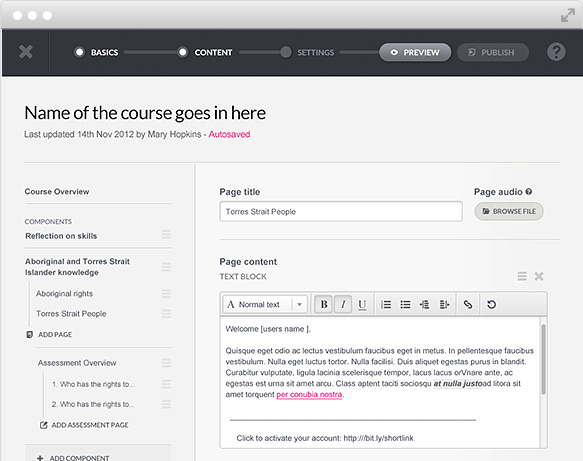
Task: Open Assessment Overview
Action: 77,363
